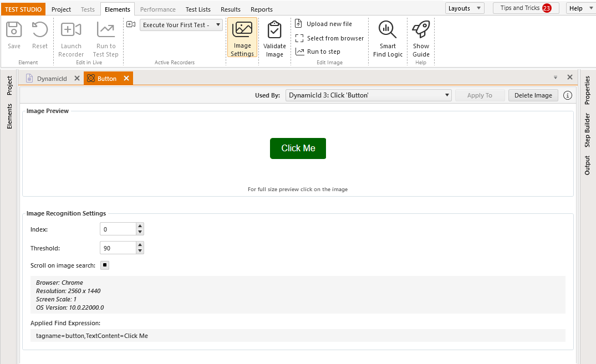
Task: Click the Index input field
Action: pyautogui.click(x=118, y=229)
